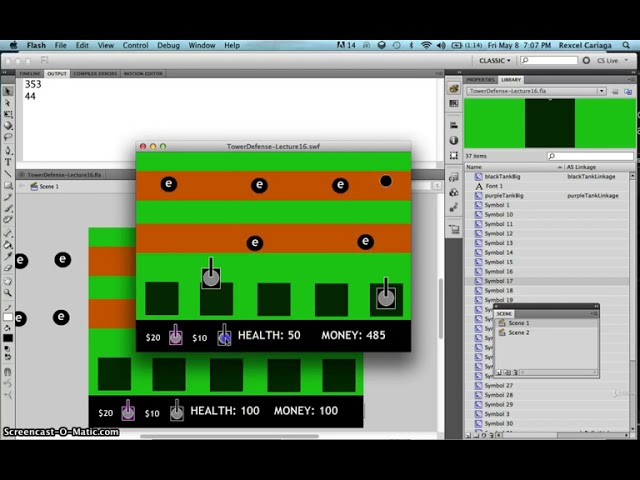
Task: Open the Window menu
Action: (202, 45)
